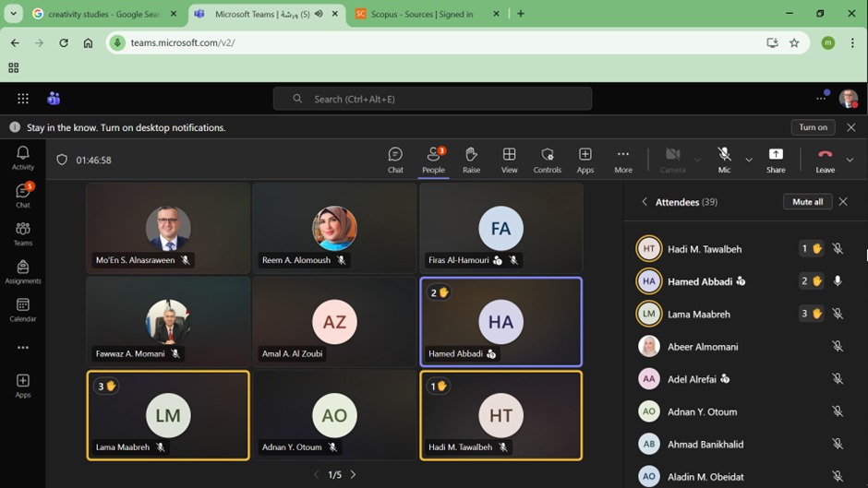The width and height of the screenshot is (868, 488).
Task: Expand the Leave options dropdown arrow
Action: (x=850, y=161)
